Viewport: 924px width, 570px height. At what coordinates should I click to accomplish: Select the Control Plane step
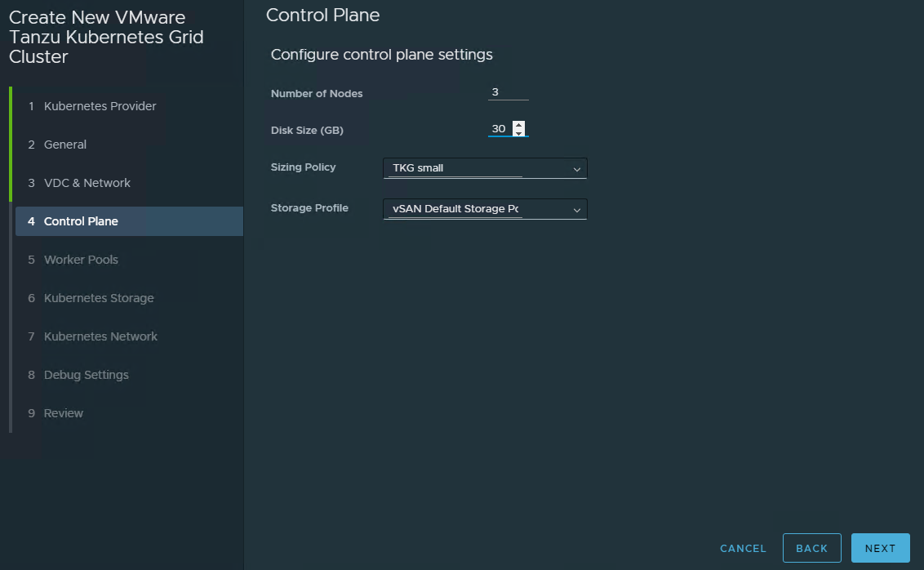pos(81,221)
